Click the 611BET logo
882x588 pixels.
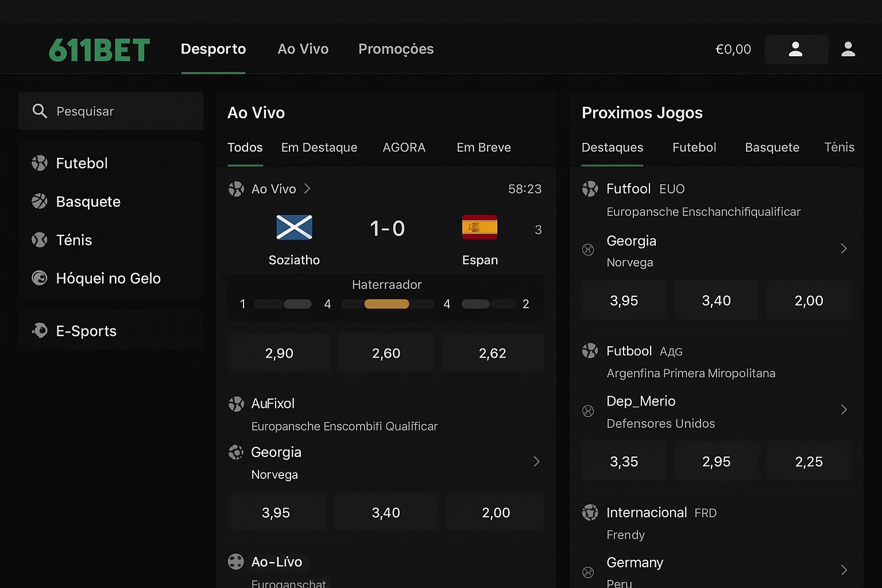click(99, 49)
